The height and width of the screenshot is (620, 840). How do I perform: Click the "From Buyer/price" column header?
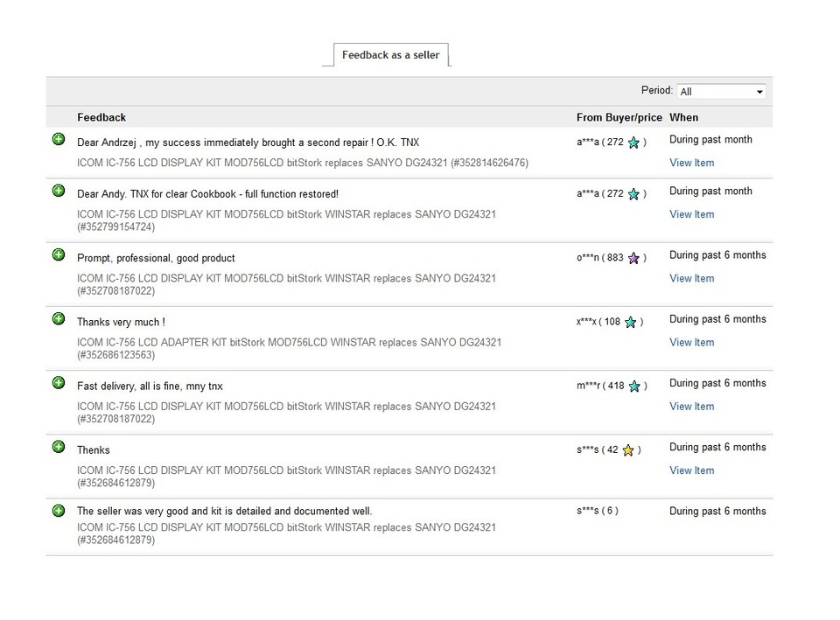pos(619,117)
